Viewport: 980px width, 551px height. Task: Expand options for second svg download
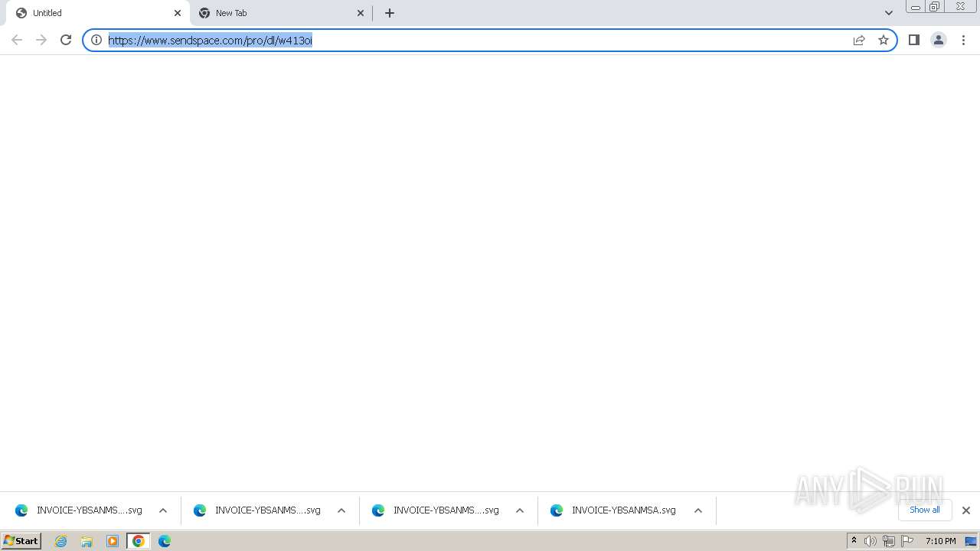coord(341,510)
